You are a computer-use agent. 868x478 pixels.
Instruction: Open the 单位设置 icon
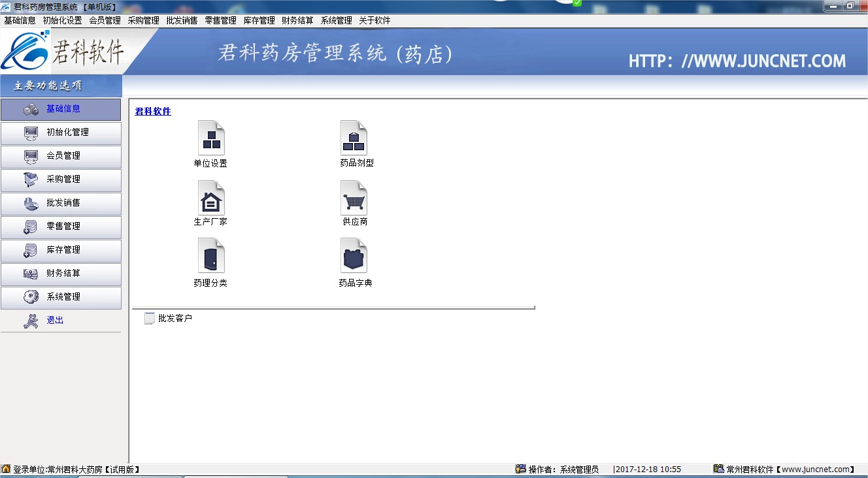[x=210, y=138]
